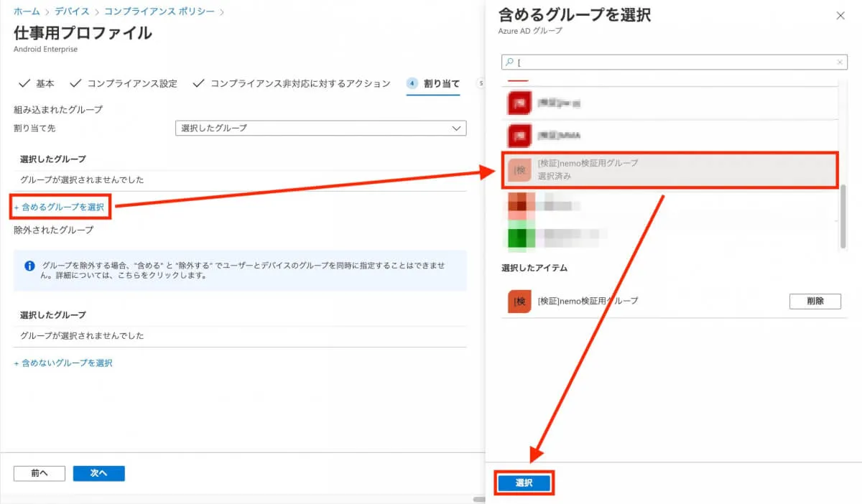Click the 前へ button
The width and height of the screenshot is (862, 504).
(40, 473)
